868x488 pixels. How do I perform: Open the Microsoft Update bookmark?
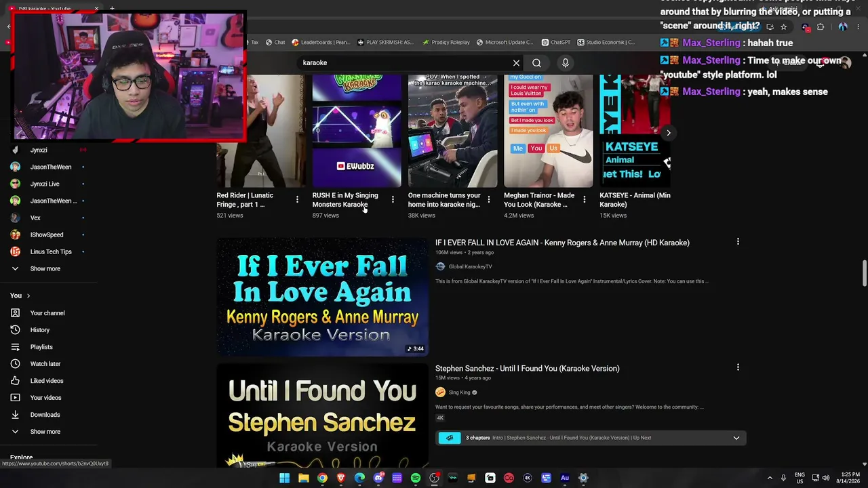(505, 43)
